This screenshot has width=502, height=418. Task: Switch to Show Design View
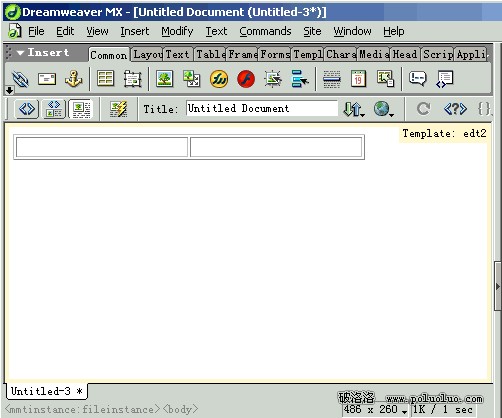coord(81,109)
